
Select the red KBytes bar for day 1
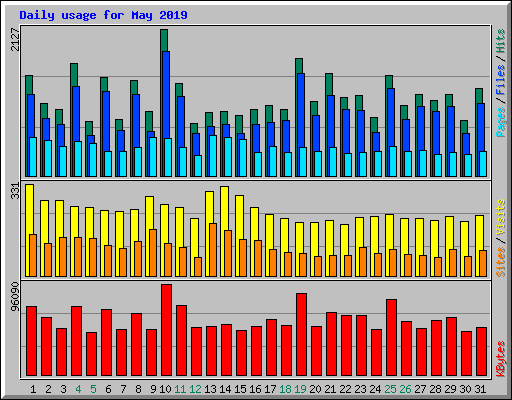(31, 341)
